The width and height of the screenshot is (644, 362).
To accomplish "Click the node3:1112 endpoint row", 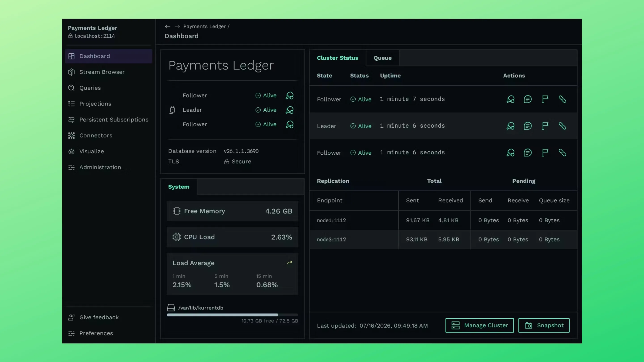I will coord(443,239).
